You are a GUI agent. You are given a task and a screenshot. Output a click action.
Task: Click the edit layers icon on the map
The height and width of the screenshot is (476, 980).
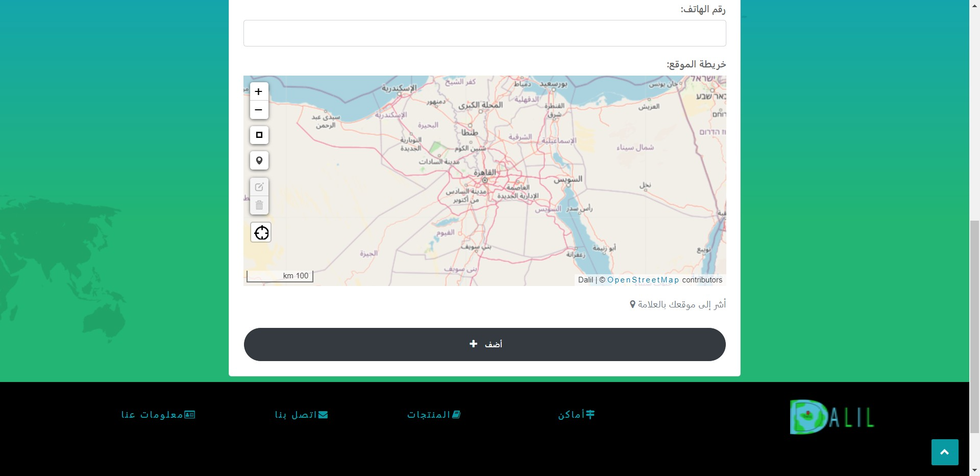(x=259, y=186)
